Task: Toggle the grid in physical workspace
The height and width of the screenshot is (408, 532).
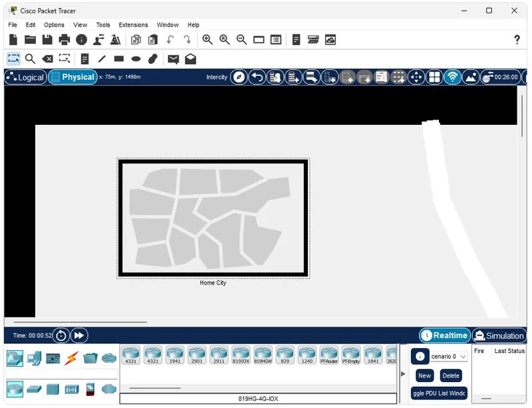Action: click(x=434, y=77)
